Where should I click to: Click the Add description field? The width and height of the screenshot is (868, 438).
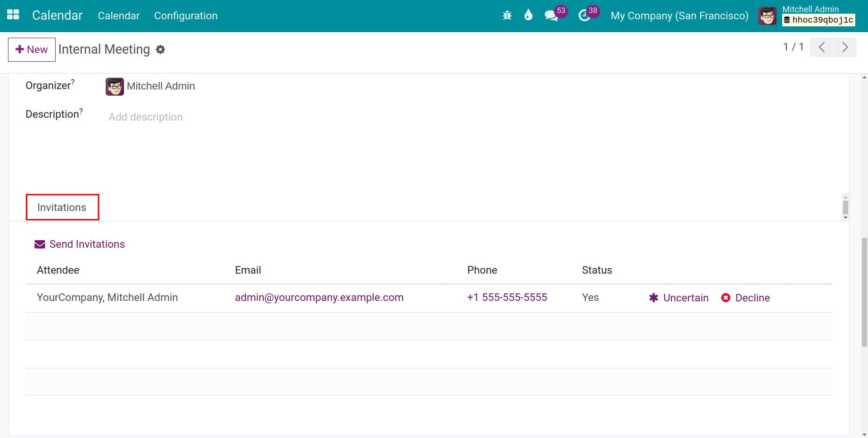(146, 117)
